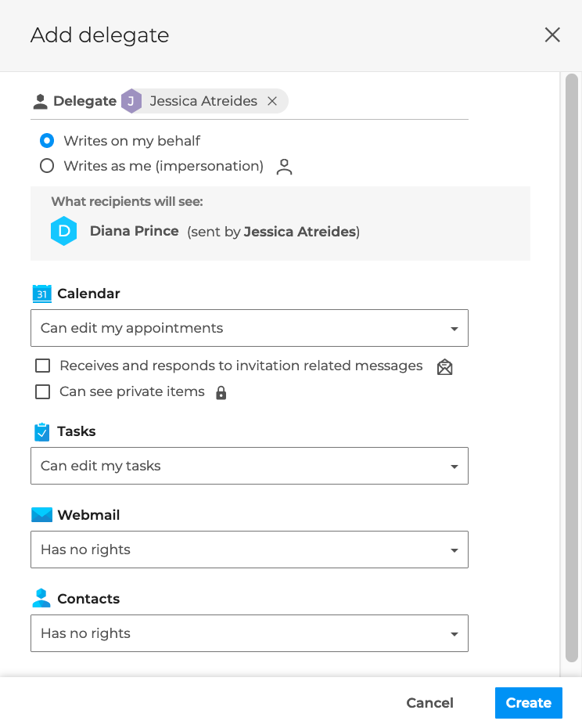The width and height of the screenshot is (582, 728).
Task: Click the Contacts person icon
Action: [x=41, y=599]
